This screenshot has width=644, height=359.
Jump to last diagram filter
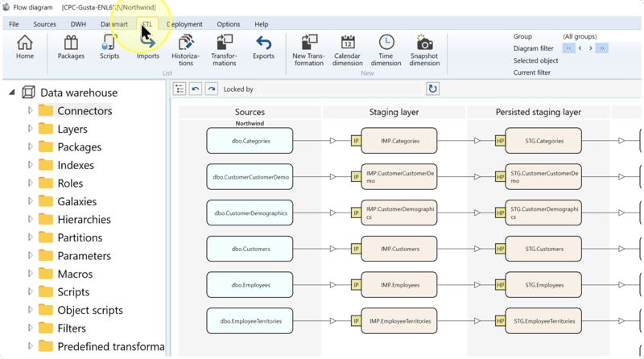[x=601, y=48]
